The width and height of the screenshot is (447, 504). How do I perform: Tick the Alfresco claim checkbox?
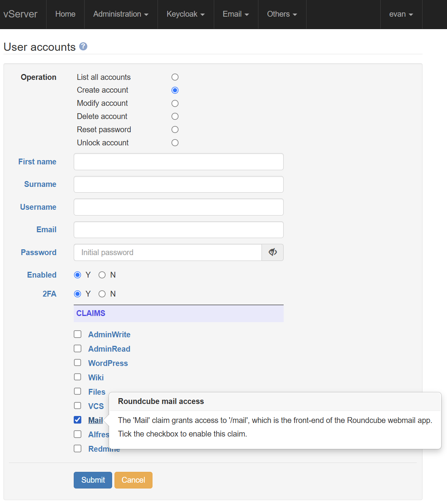(78, 434)
